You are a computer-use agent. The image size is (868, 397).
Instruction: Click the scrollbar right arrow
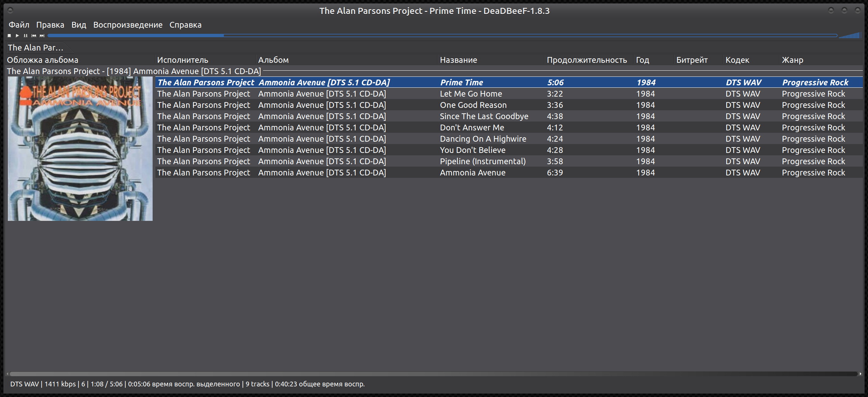860,374
